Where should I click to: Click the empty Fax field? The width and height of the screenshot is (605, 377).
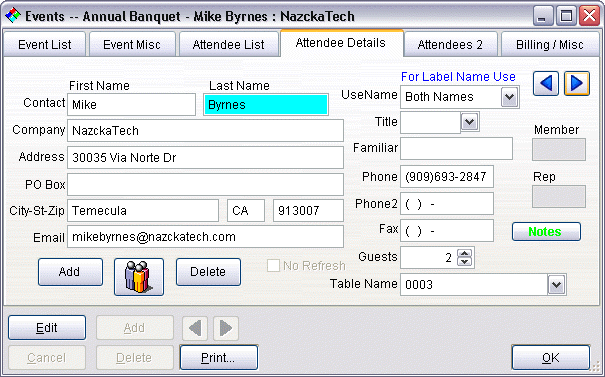[447, 231]
